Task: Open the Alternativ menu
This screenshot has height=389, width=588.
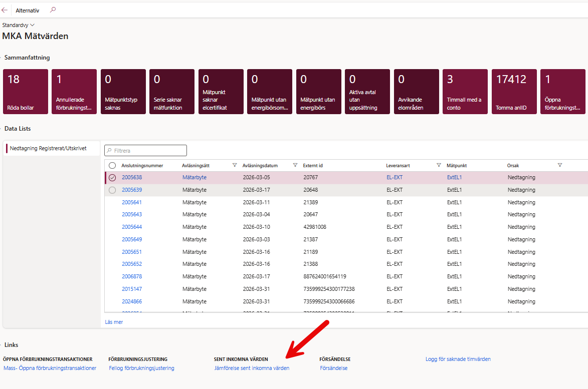Action: [x=27, y=10]
